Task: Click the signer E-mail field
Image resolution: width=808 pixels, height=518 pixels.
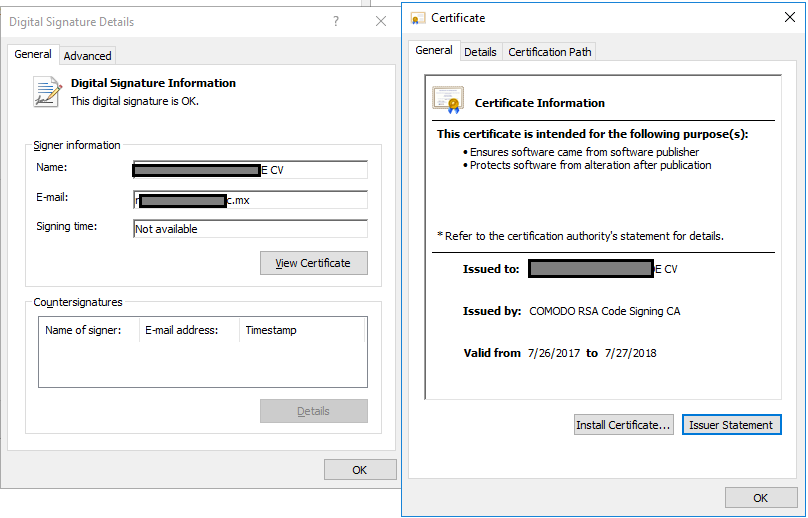Action: (x=250, y=200)
